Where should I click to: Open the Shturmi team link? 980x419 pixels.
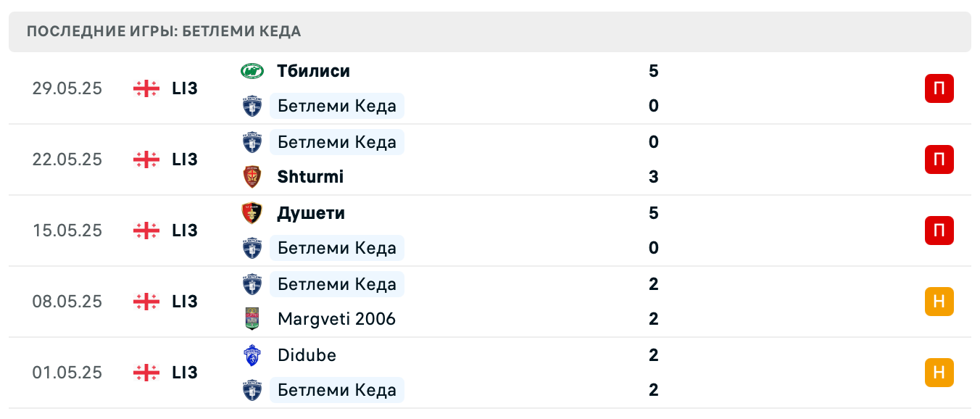310,177
